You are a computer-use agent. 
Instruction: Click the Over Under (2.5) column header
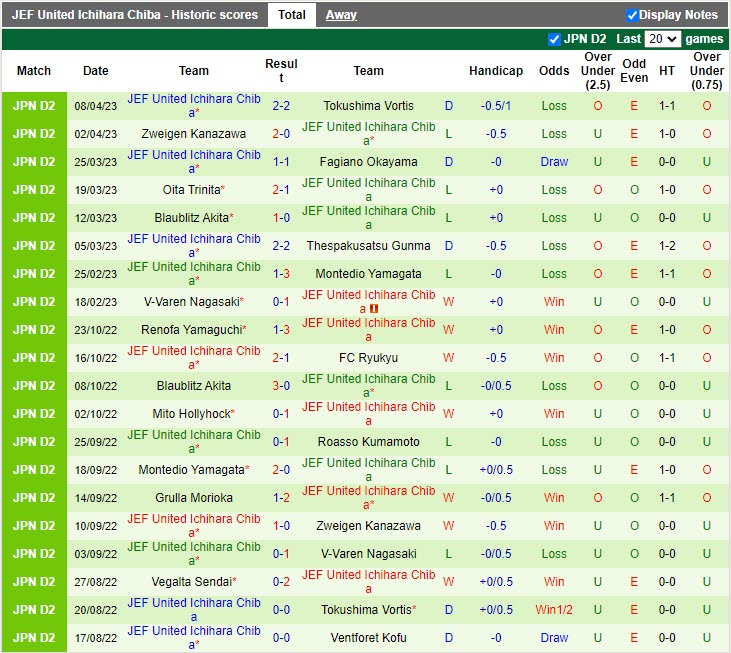(598, 71)
